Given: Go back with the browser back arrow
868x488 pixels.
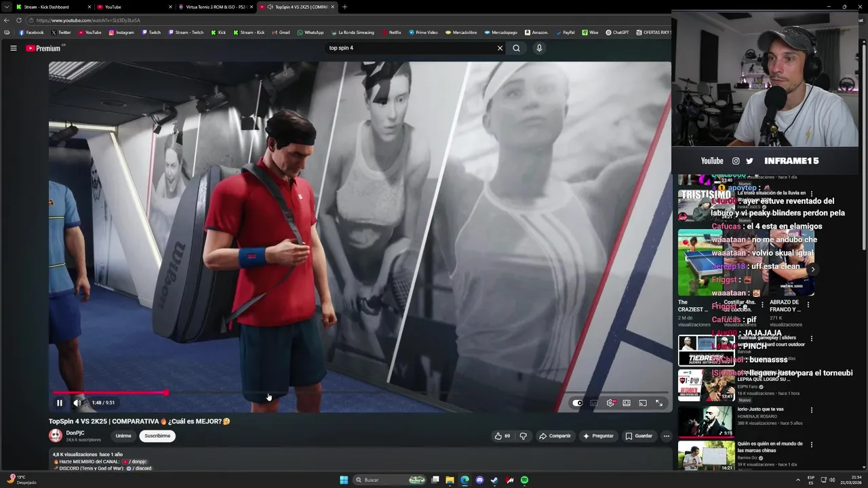Looking at the screenshot, I should tap(7, 20).
